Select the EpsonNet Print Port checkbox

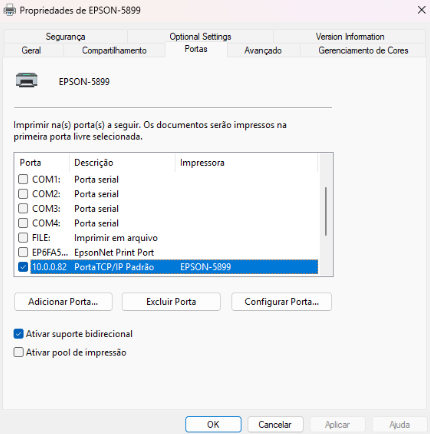(x=23, y=252)
